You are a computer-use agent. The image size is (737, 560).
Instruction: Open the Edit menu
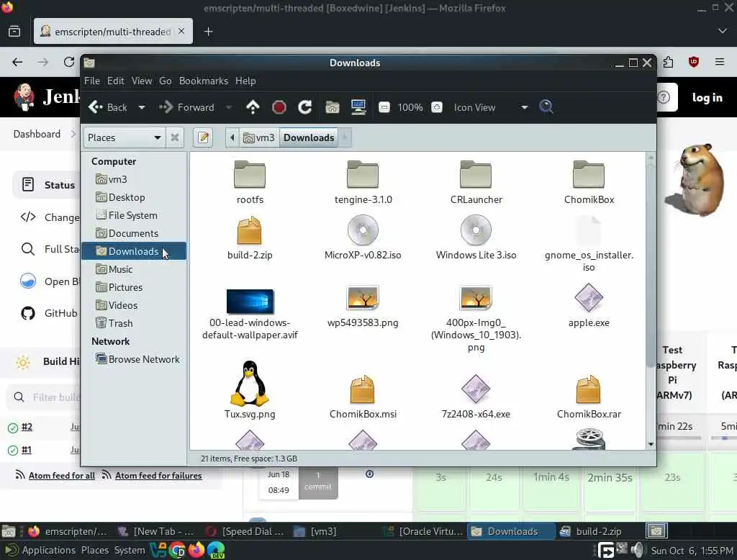(x=116, y=81)
